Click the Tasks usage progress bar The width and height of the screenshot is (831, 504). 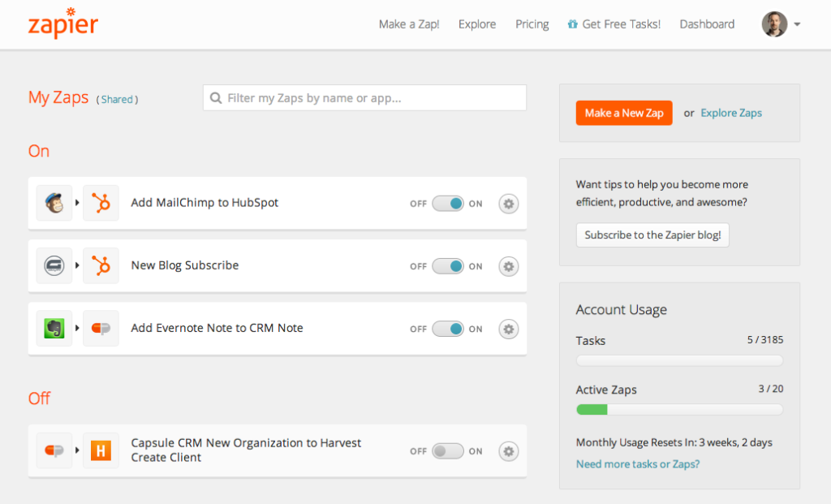(x=679, y=360)
